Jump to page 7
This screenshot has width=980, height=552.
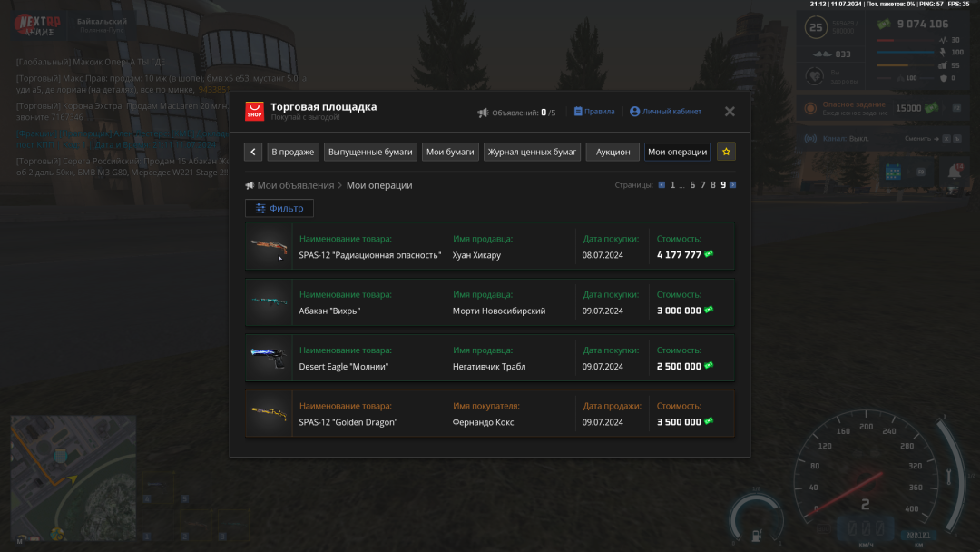point(702,185)
